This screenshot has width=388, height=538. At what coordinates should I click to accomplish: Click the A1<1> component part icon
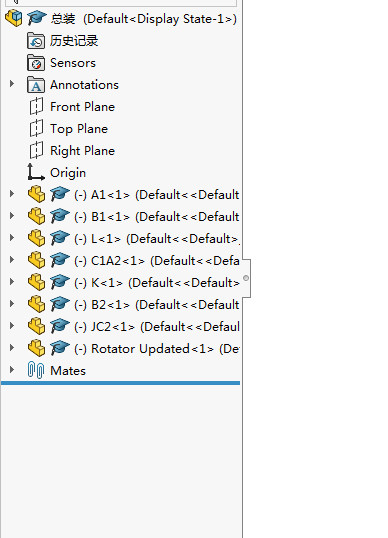click(x=36, y=195)
